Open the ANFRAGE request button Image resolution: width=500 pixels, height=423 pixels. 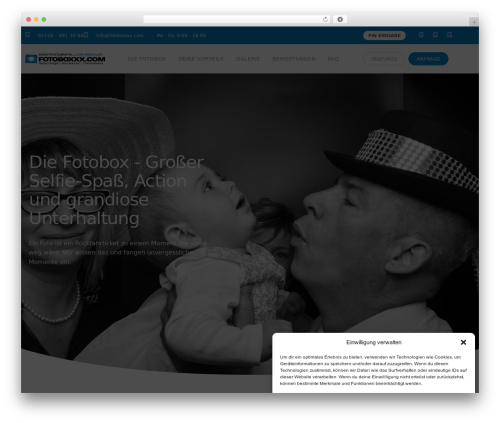click(428, 59)
